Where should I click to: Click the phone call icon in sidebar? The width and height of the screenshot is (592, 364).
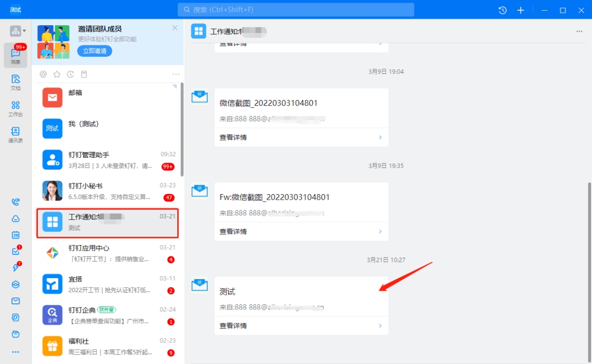[16, 202]
